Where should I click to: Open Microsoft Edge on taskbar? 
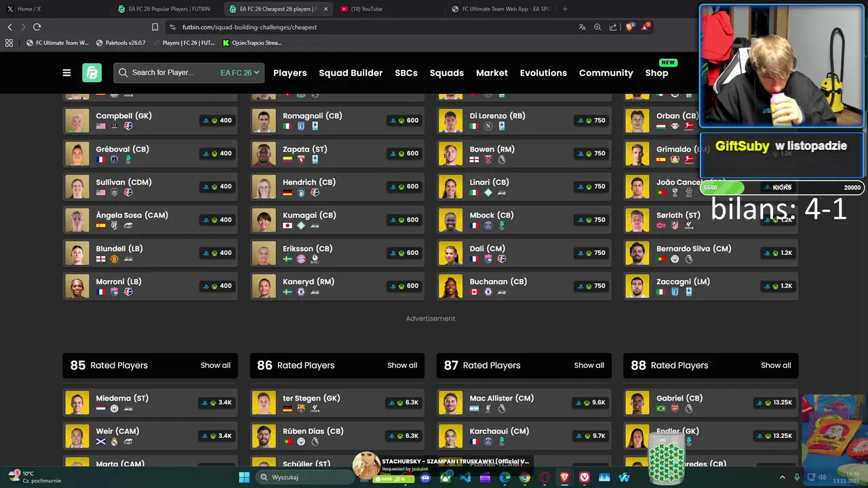pos(505,477)
